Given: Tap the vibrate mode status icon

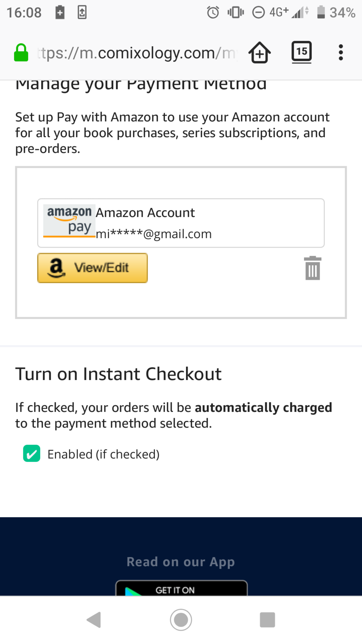Looking at the screenshot, I should coord(236,12).
